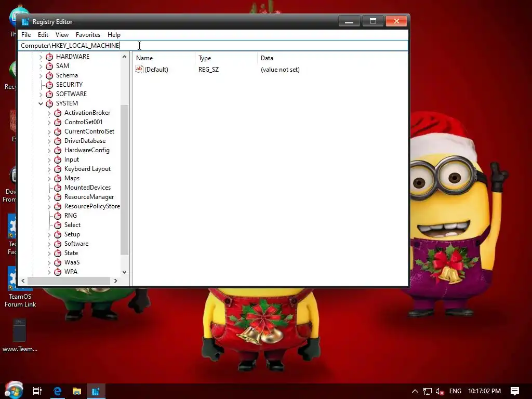
Task: Click the SECURITY key icon
Action: click(x=49, y=85)
